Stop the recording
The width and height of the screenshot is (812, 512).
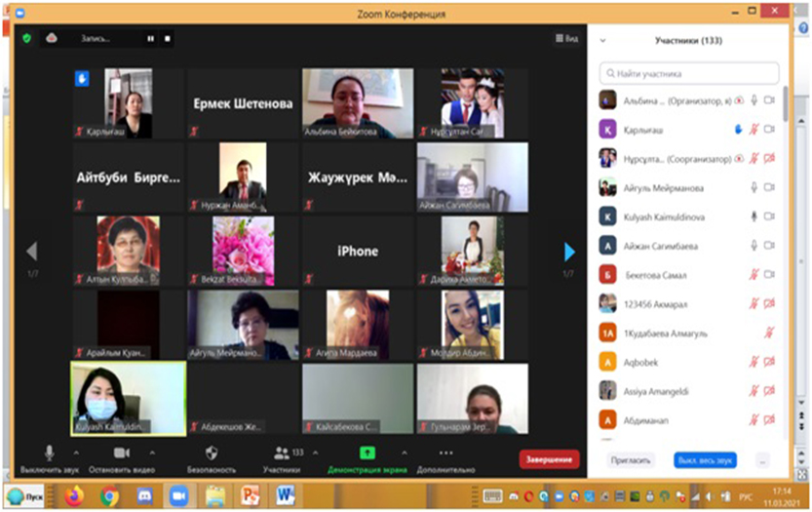[168, 39]
